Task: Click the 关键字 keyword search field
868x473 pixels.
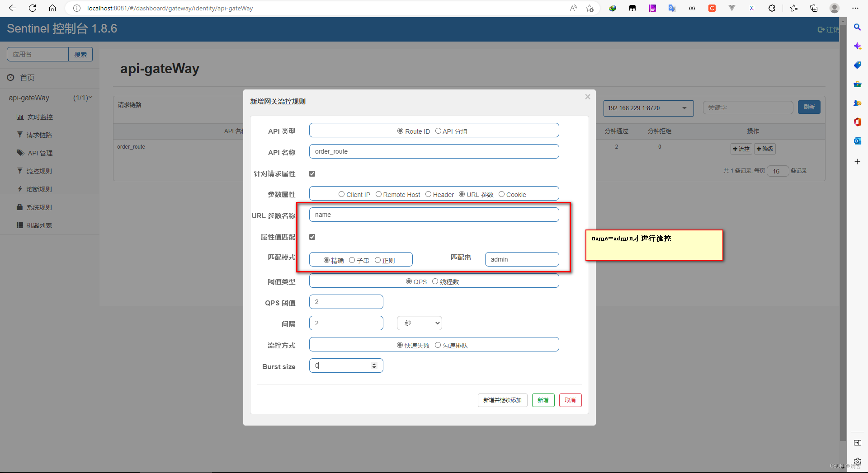Action: [748, 107]
